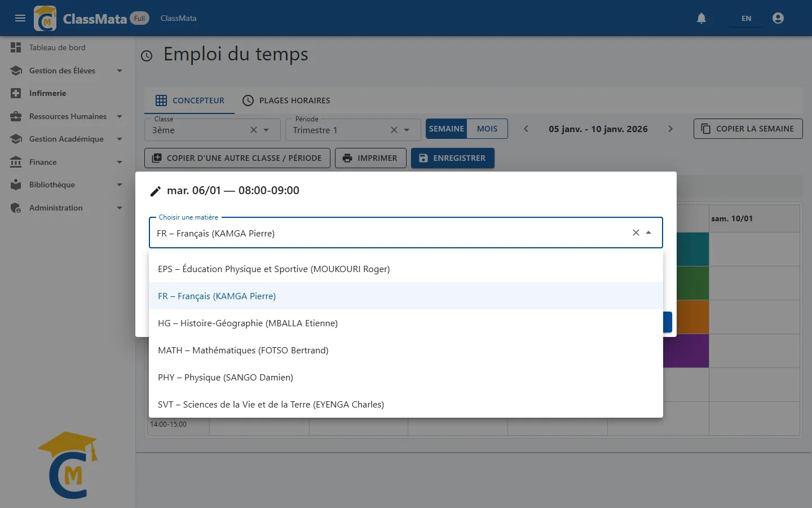Image resolution: width=812 pixels, height=508 pixels.
Task: Click Copier d'une autre classe / période
Action: tap(237, 158)
